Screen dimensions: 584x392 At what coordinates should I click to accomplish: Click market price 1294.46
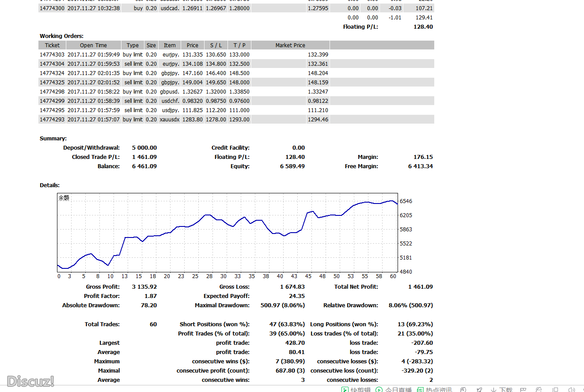318,119
